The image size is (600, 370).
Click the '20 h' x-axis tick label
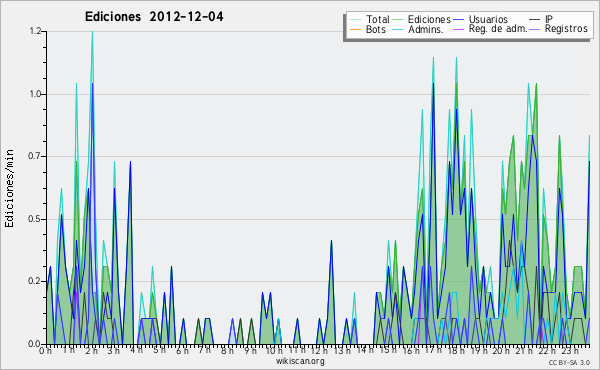501,351
